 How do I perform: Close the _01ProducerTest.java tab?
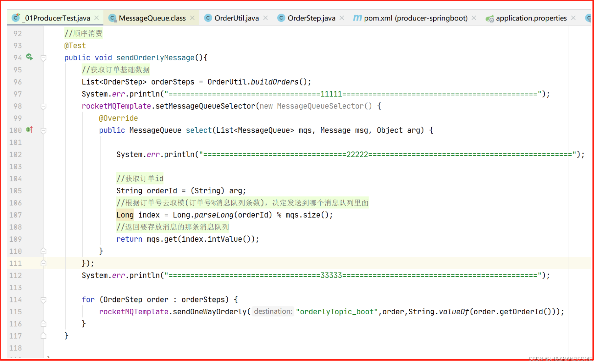[x=97, y=18]
